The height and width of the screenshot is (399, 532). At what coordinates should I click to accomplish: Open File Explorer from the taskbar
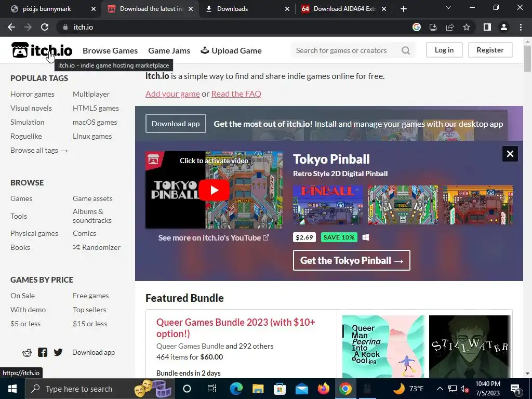[258, 389]
